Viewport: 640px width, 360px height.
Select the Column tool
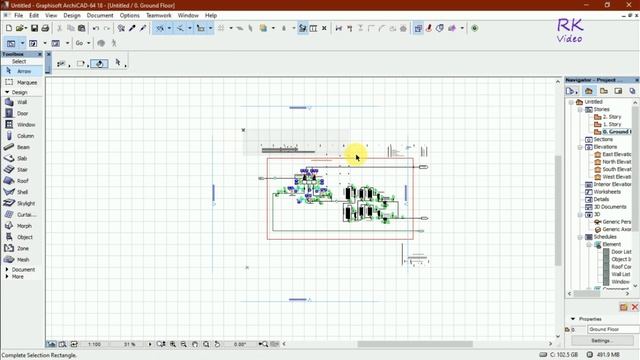coord(22,136)
